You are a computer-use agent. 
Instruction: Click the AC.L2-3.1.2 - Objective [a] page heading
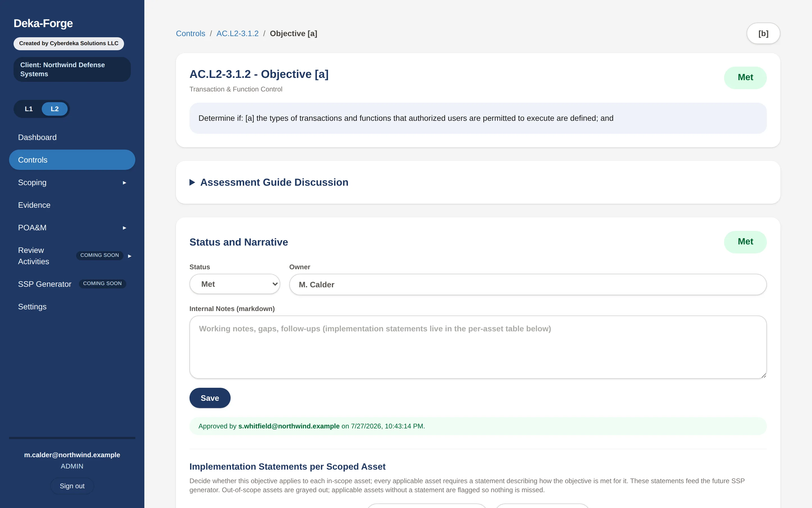pyautogui.click(x=259, y=74)
